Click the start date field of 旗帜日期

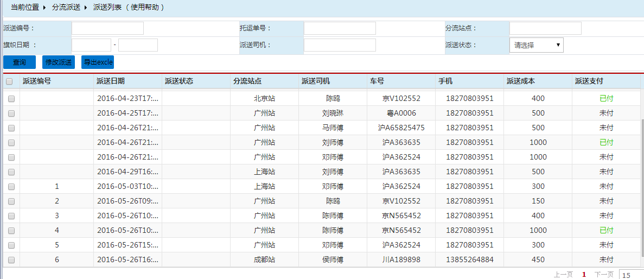(91, 45)
